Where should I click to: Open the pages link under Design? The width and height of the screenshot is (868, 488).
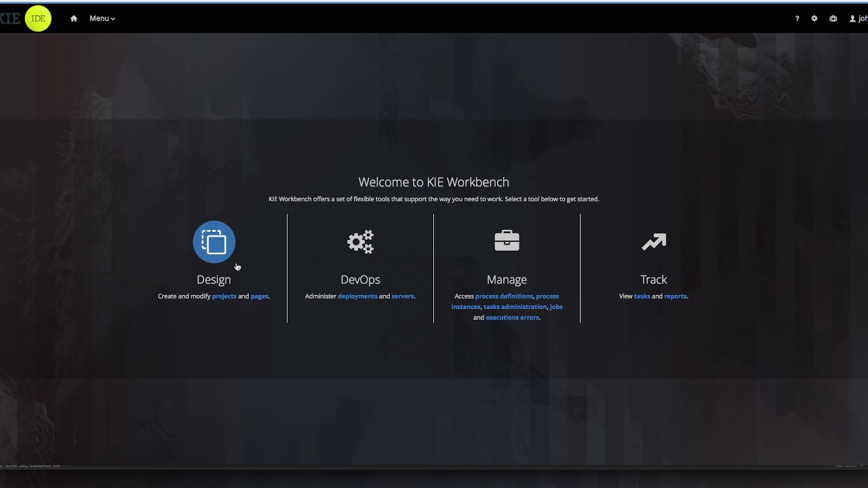point(260,296)
